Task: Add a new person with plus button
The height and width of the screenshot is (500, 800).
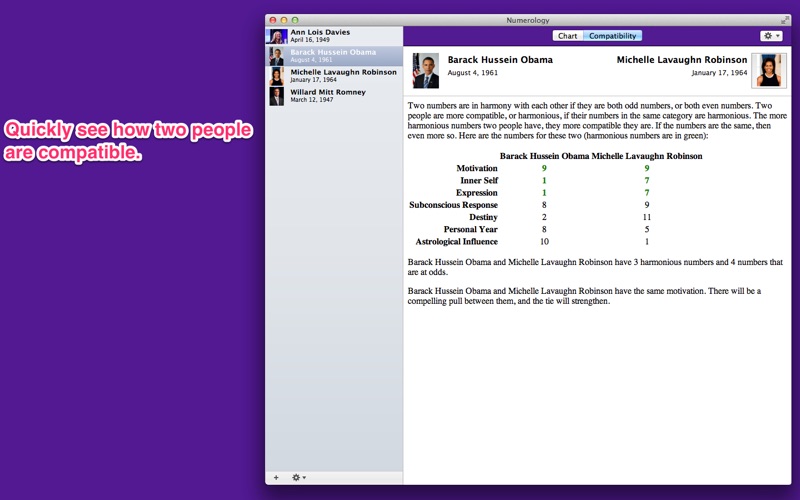Action: [276, 478]
